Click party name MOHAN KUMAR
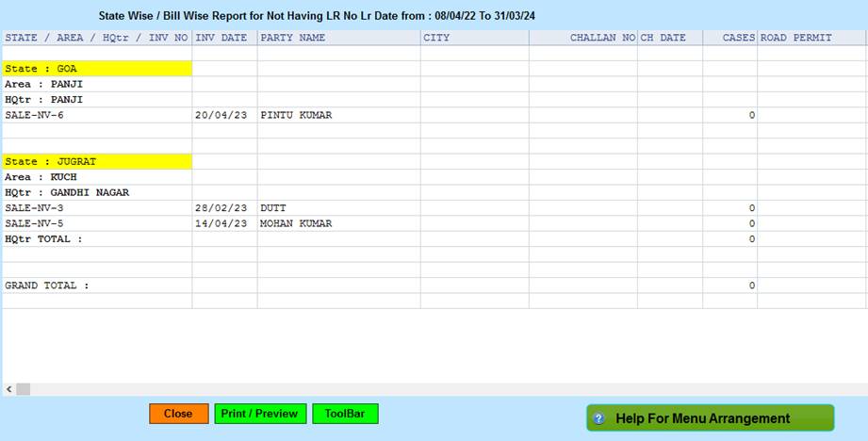868x441 pixels. [296, 223]
